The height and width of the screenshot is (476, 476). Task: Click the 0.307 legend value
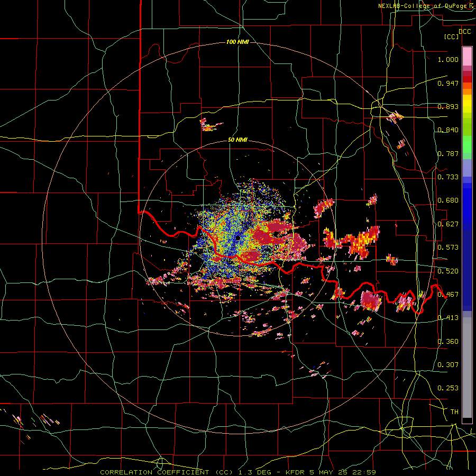click(x=448, y=365)
